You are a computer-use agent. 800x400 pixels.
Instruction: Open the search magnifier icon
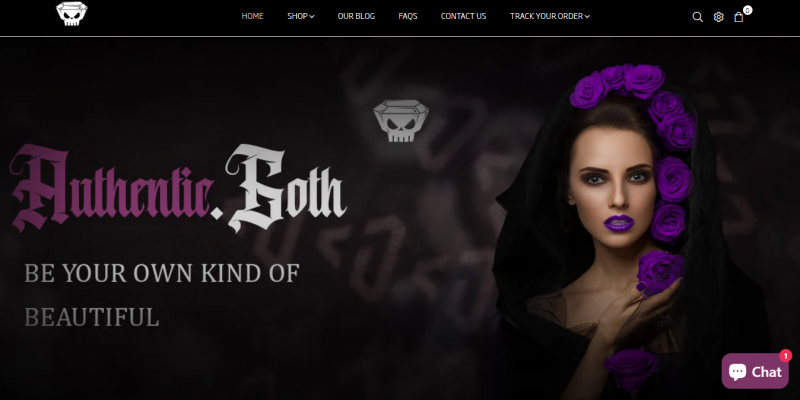(697, 17)
